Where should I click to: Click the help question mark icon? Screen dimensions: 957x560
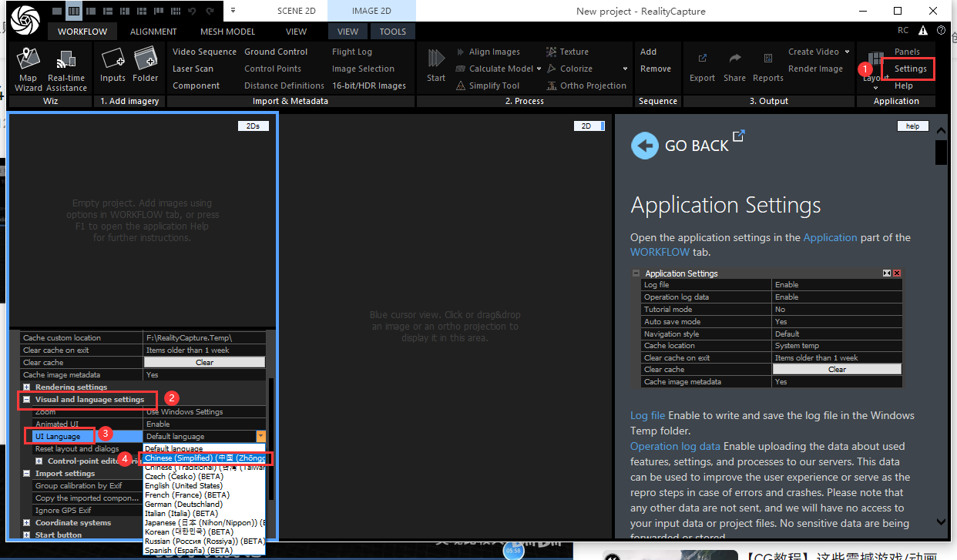click(941, 31)
